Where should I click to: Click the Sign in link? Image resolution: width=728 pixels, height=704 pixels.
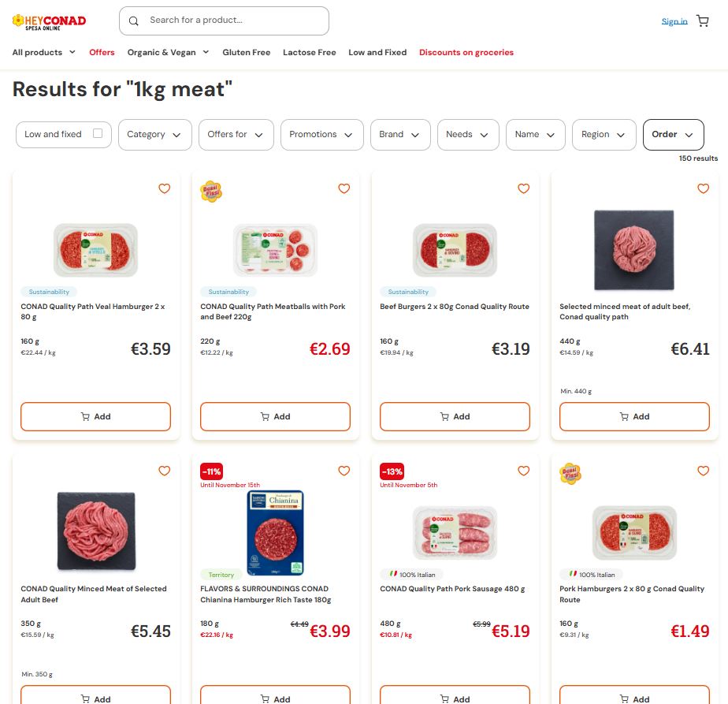click(x=674, y=21)
